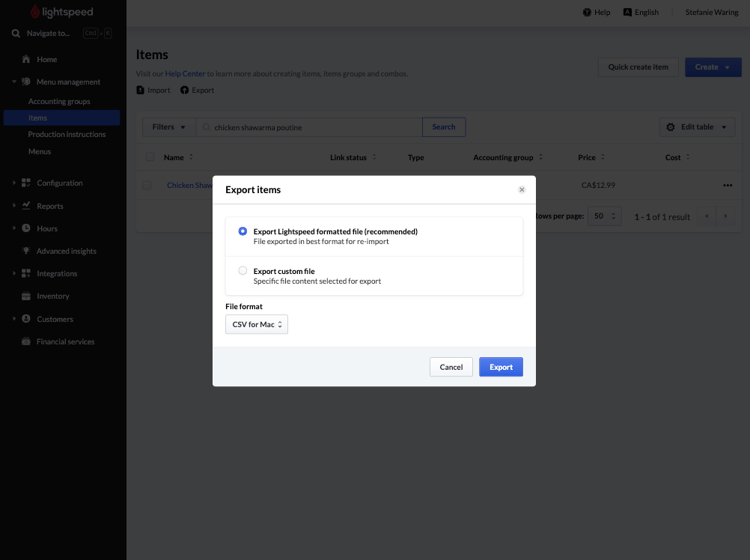Open the Chicken Shawarma item link
Viewport: 750px width, 560px height.
(x=190, y=185)
